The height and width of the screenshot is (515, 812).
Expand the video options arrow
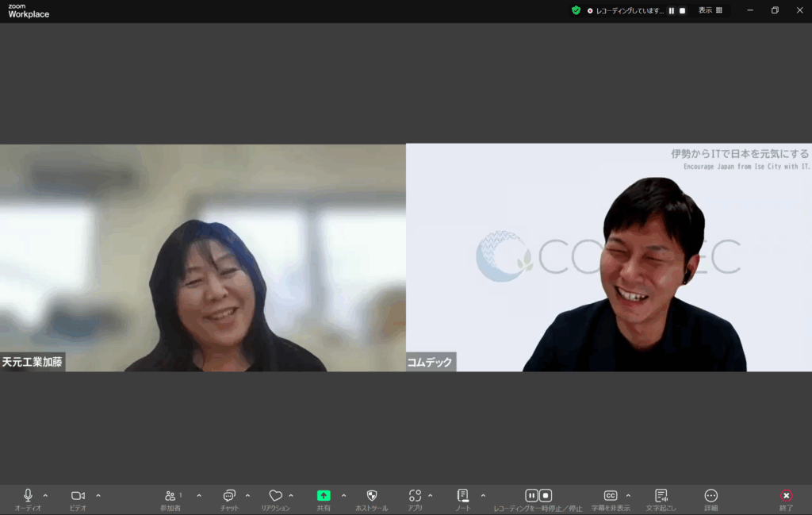coord(98,495)
